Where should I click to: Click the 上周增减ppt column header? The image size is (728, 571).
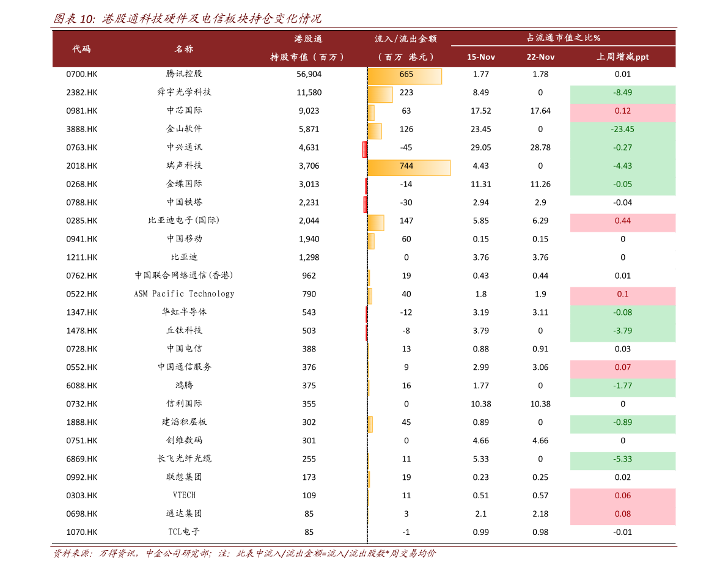click(x=622, y=56)
